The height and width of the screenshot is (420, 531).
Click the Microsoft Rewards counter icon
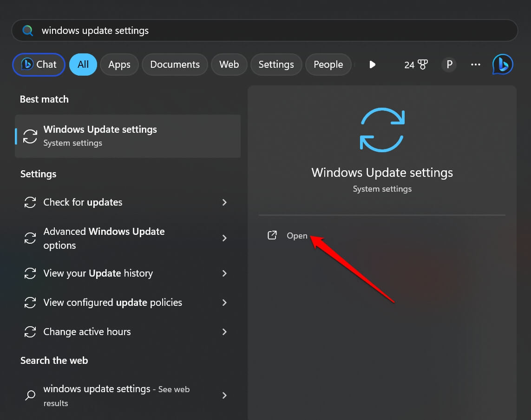416,65
